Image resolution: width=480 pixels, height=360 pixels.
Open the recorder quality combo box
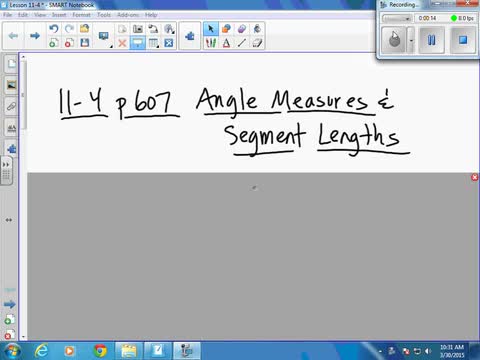(x=396, y=18)
